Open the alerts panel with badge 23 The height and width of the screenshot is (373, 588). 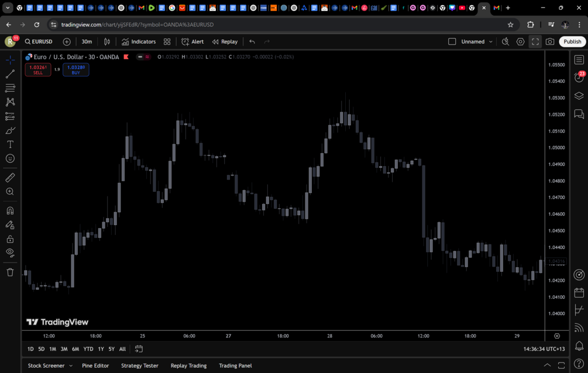coord(579,77)
